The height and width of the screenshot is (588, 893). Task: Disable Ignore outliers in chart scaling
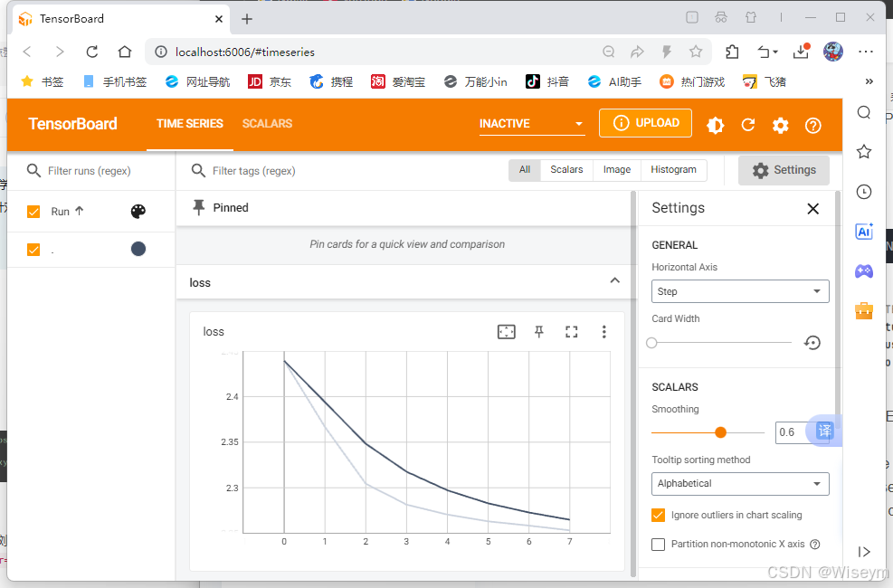tap(658, 515)
